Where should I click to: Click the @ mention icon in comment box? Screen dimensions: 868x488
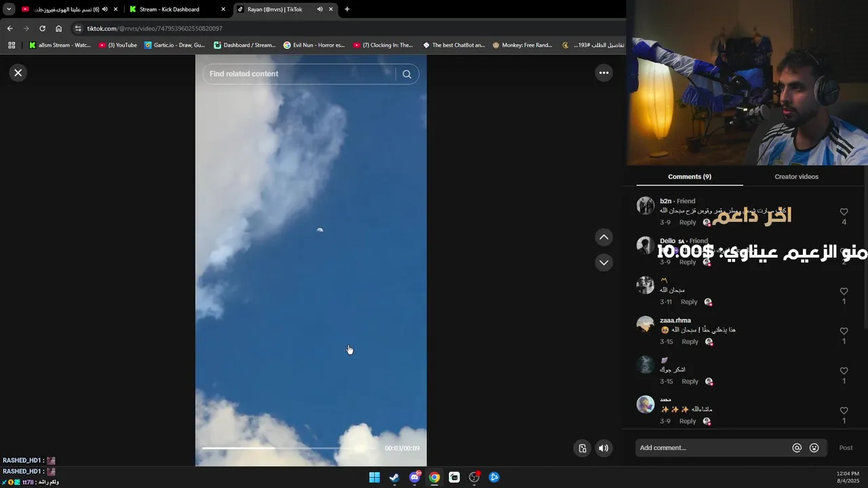(x=797, y=448)
